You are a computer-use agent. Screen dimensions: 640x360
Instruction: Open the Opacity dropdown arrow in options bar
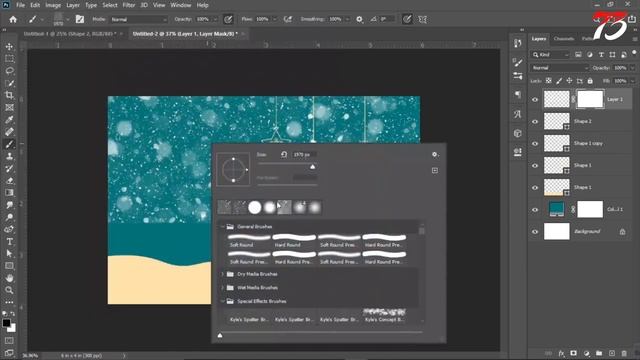pyautogui.click(x=215, y=19)
